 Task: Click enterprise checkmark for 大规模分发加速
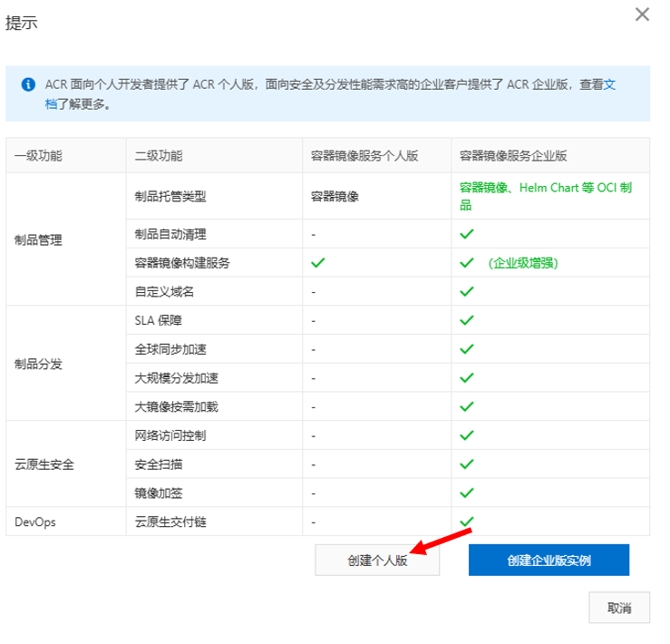[x=467, y=377]
